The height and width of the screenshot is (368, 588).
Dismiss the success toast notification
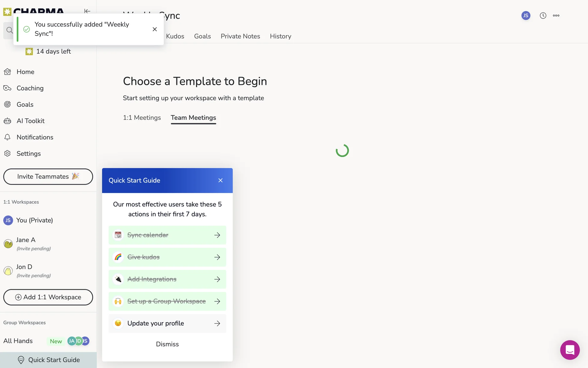[x=155, y=29]
